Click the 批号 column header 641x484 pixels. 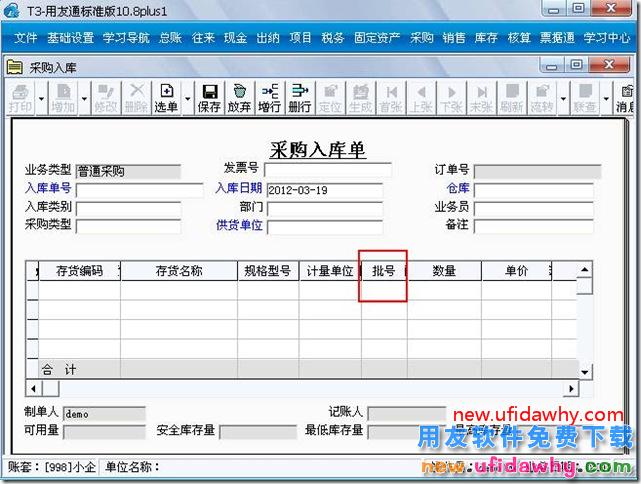coord(384,271)
